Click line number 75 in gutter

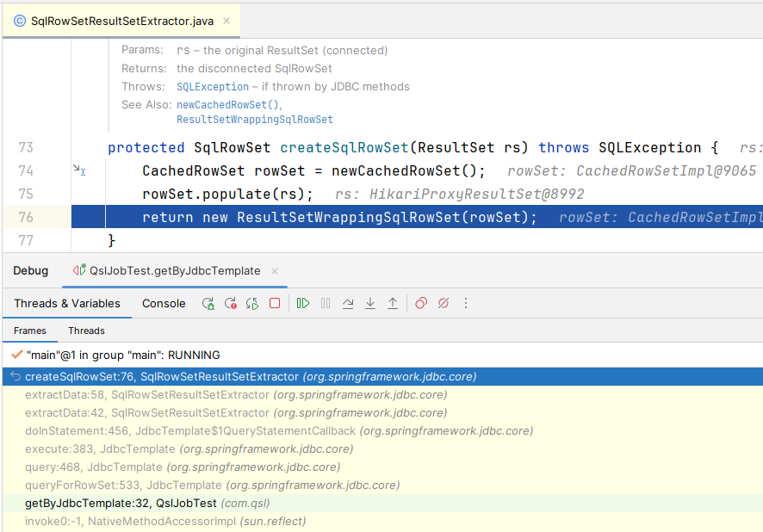coord(26,194)
